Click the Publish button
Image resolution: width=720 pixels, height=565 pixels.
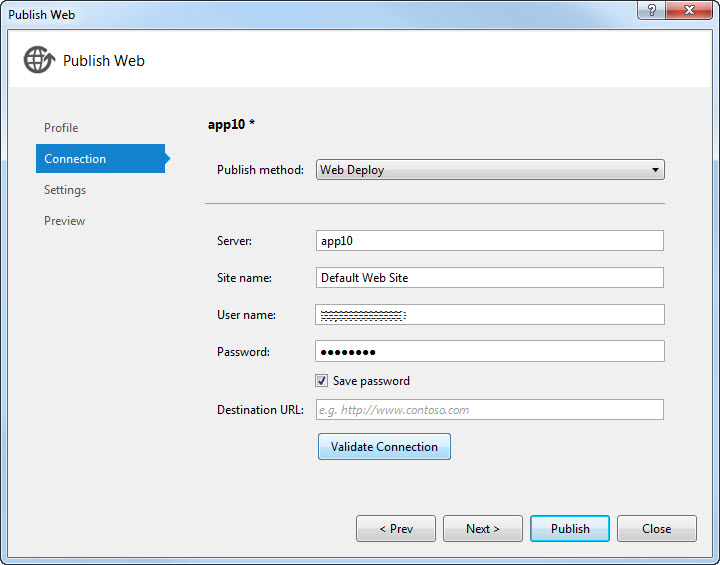point(570,529)
